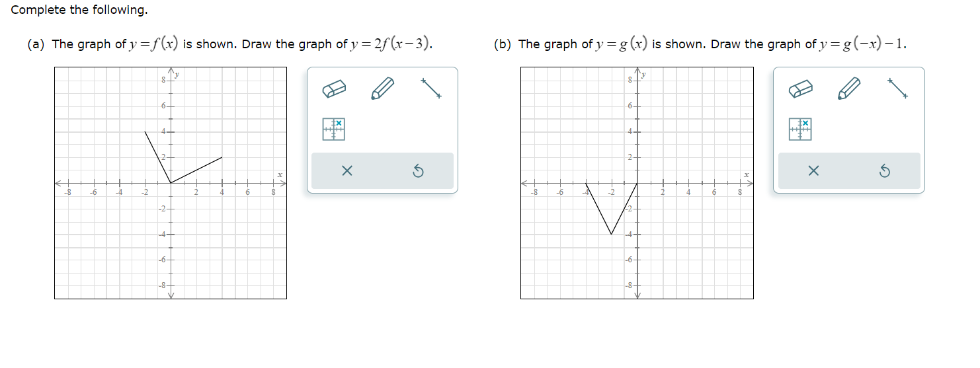Undo last action in panel (a)

[x=418, y=172]
